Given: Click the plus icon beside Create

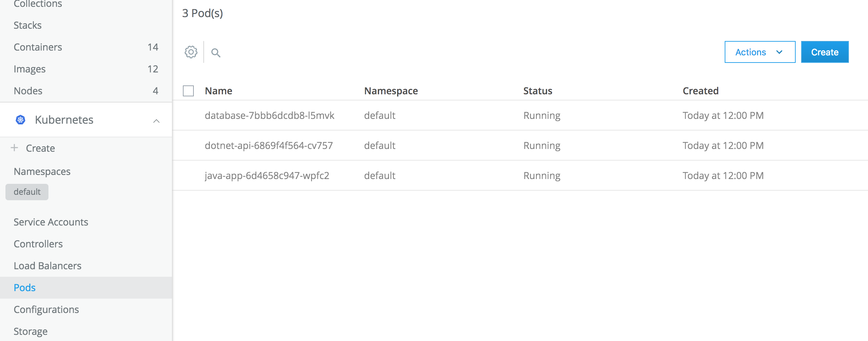Looking at the screenshot, I should point(14,148).
